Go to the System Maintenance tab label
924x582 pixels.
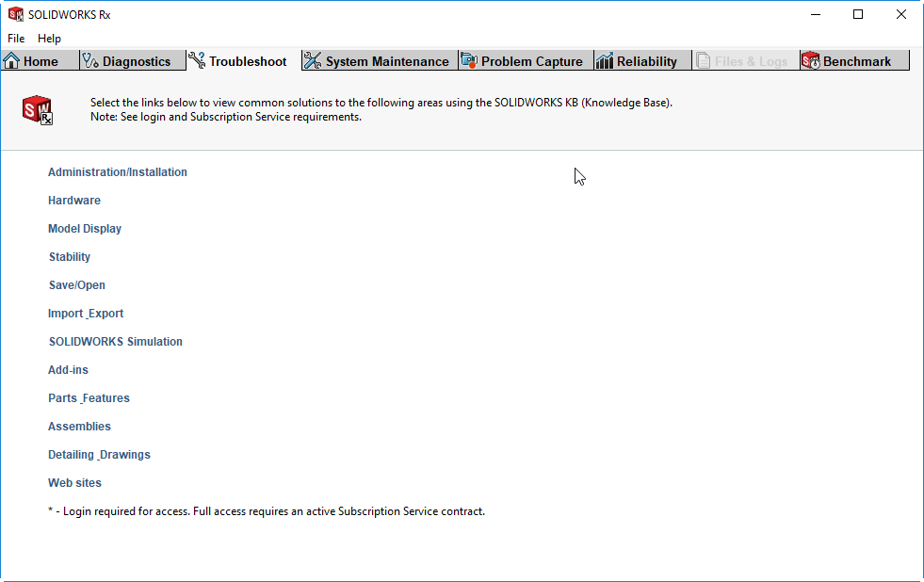pos(387,61)
